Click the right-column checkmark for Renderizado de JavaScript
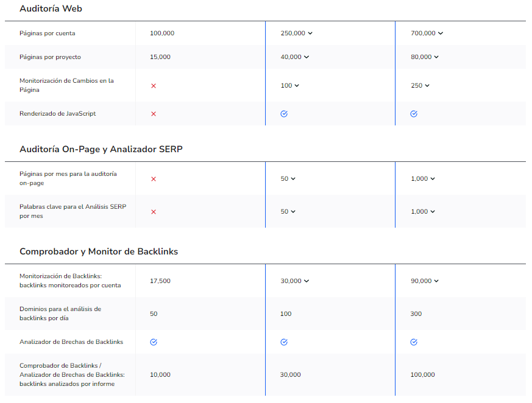 pyautogui.click(x=414, y=114)
